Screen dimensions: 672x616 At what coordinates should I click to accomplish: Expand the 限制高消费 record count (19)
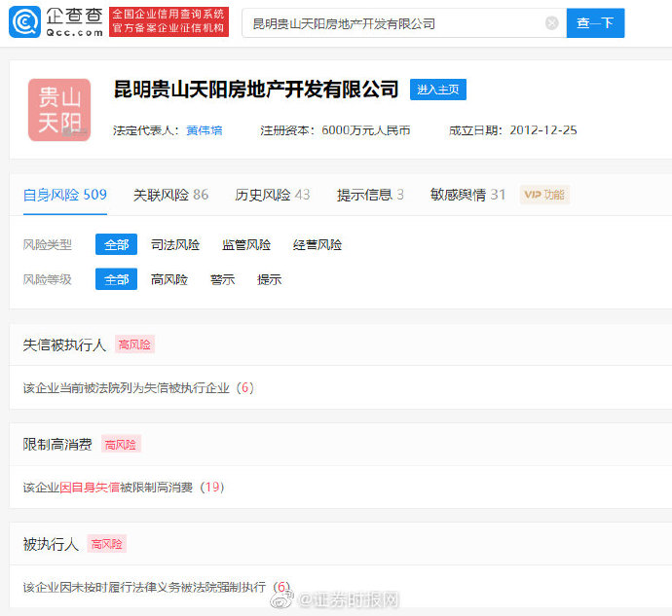point(212,488)
